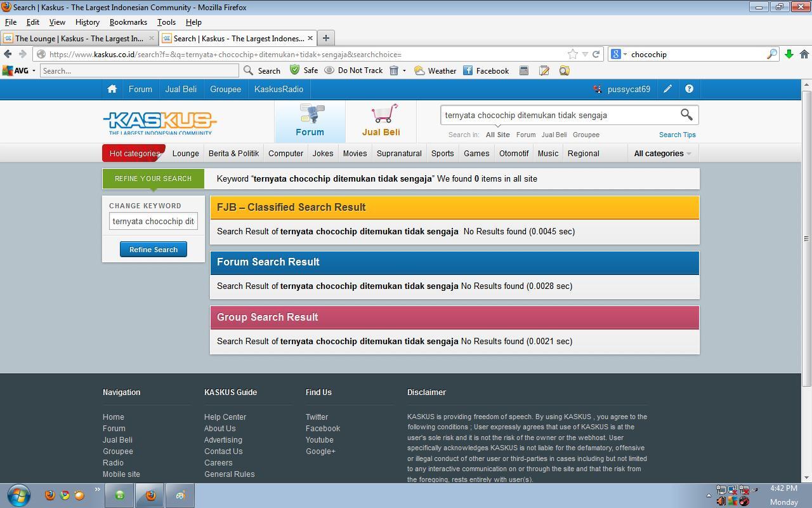Screen dimensions: 812x508
Task: Open the AVG logo dropdown menu
Action: (x=18, y=70)
